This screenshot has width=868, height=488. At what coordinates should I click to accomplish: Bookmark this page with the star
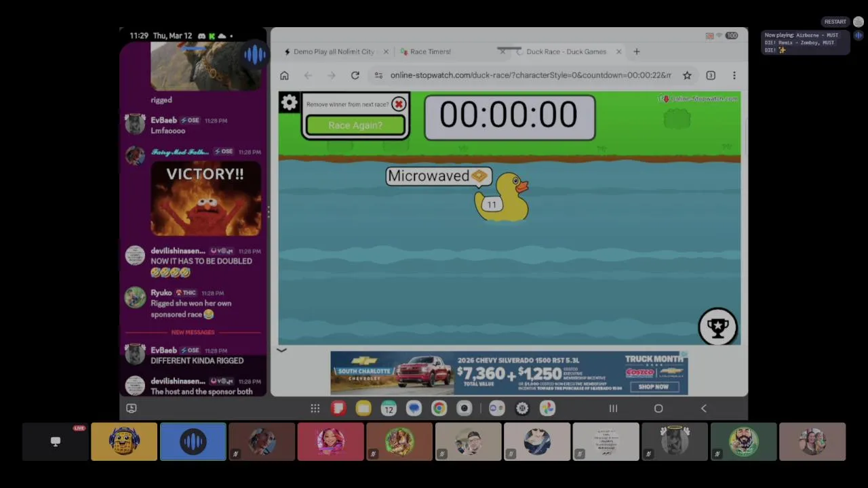(x=687, y=75)
